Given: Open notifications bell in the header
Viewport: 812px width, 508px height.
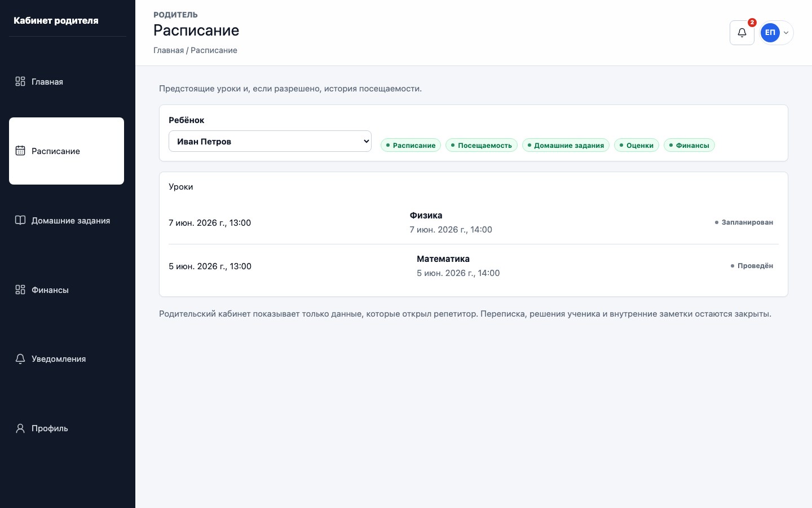Looking at the screenshot, I should (x=742, y=33).
